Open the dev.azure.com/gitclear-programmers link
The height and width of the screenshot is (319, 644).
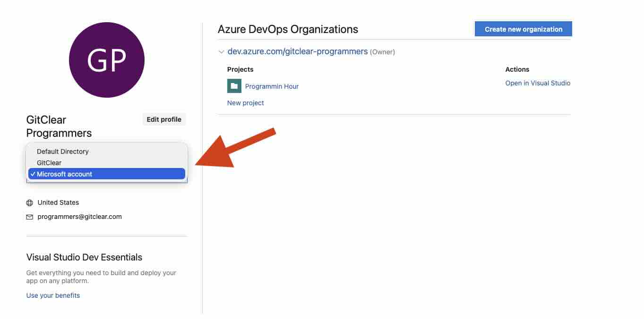coord(297,51)
